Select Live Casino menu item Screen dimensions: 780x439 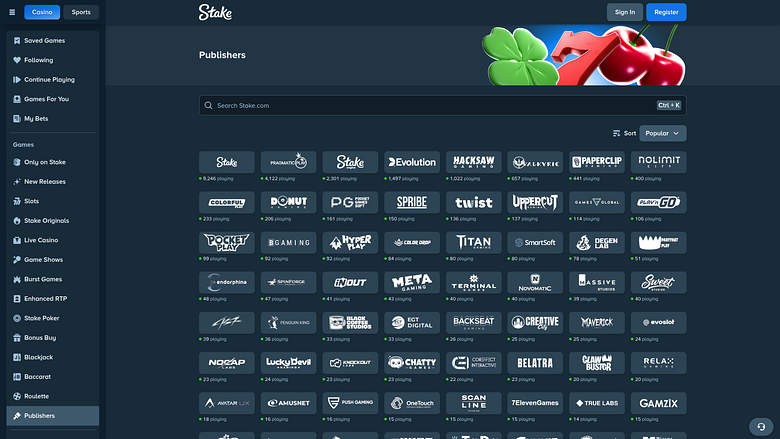coord(53,240)
